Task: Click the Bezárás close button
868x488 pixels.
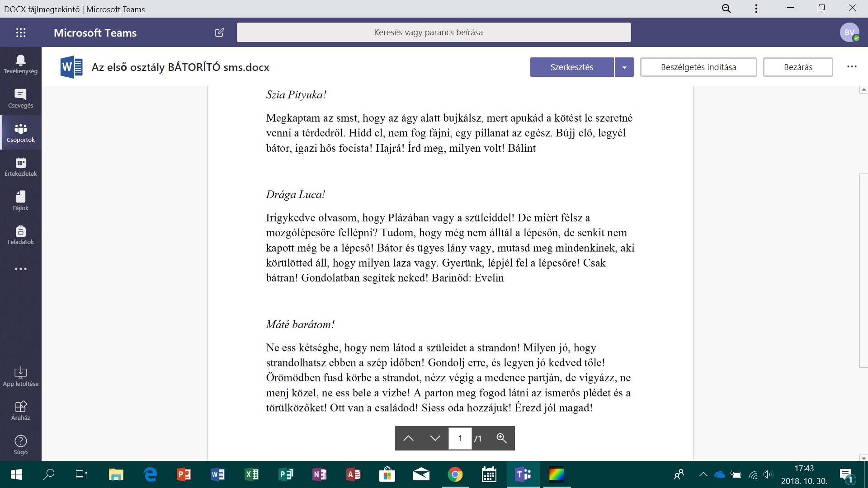Action: [x=798, y=67]
